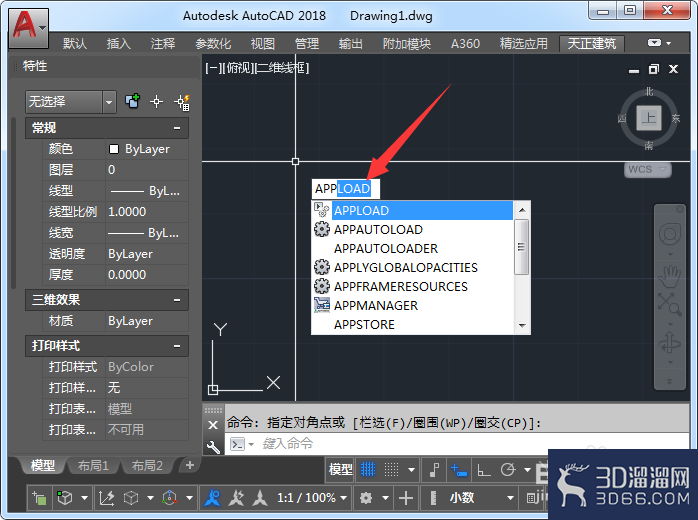Click the Top face of ViewCube
The image size is (698, 520).
[x=649, y=118]
